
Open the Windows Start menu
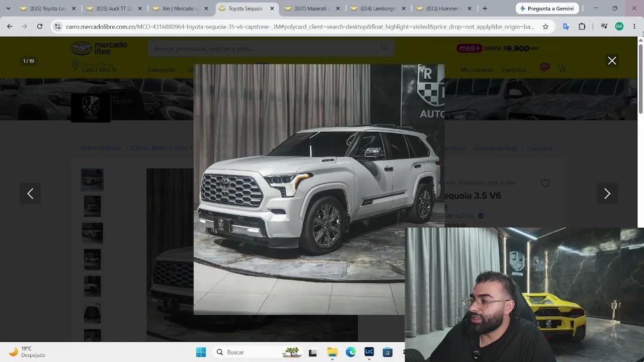click(201, 352)
